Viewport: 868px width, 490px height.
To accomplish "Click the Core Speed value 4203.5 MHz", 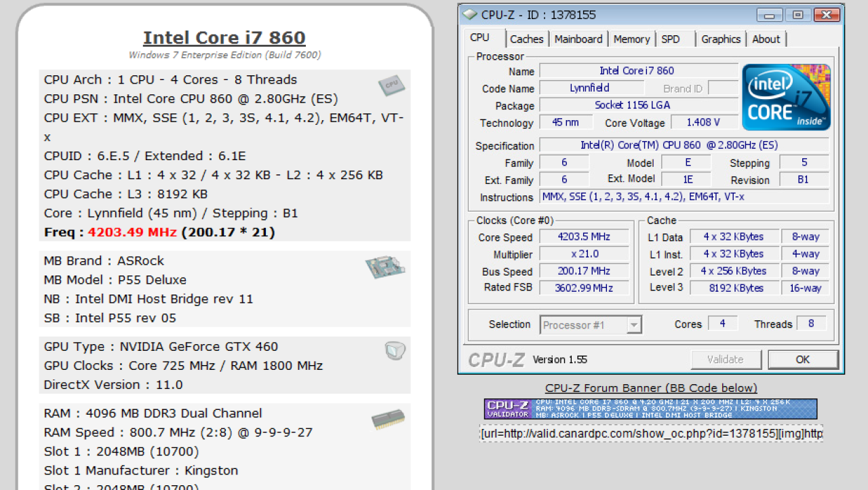I will [584, 237].
